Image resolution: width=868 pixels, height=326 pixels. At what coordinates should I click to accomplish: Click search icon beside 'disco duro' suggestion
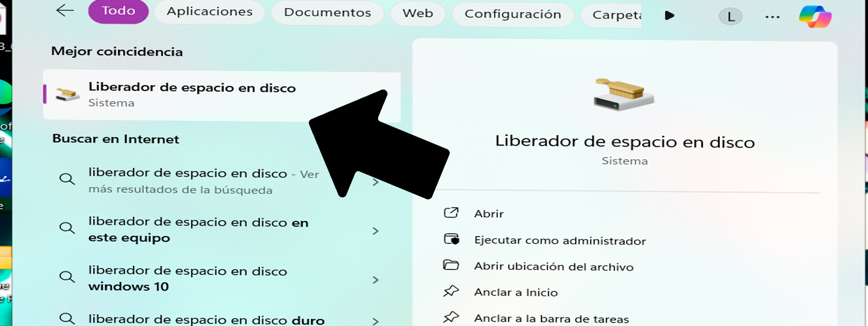pos(67,318)
